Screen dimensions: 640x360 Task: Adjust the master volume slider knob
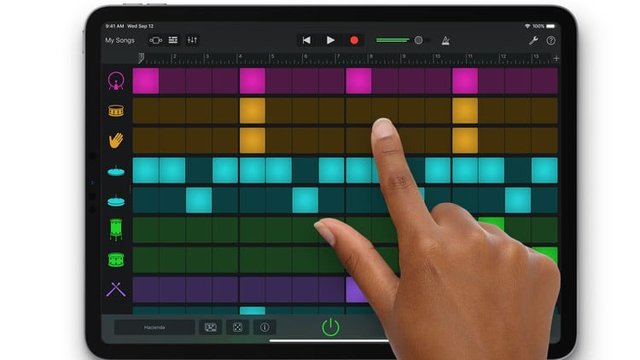pos(418,40)
